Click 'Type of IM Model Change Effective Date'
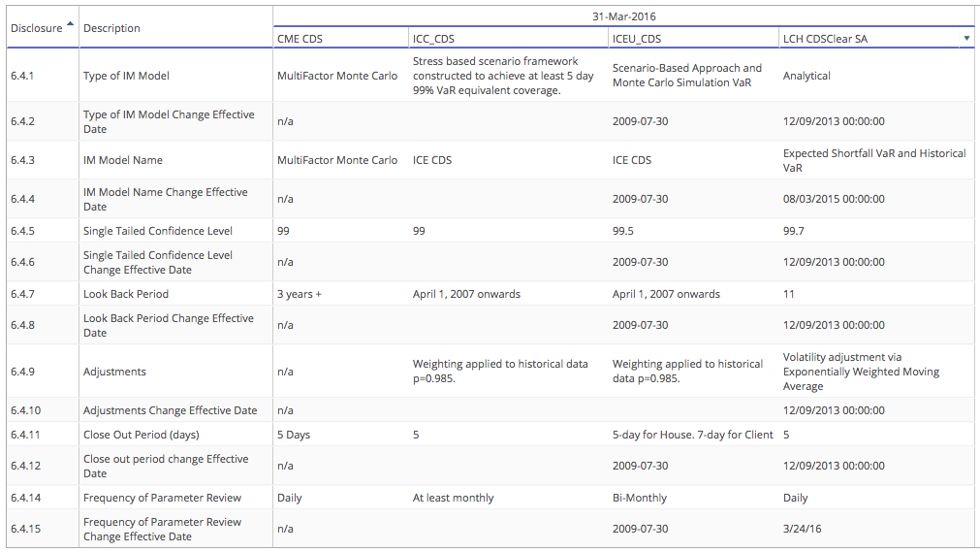This screenshot has height=552, width=980. tap(169, 121)
